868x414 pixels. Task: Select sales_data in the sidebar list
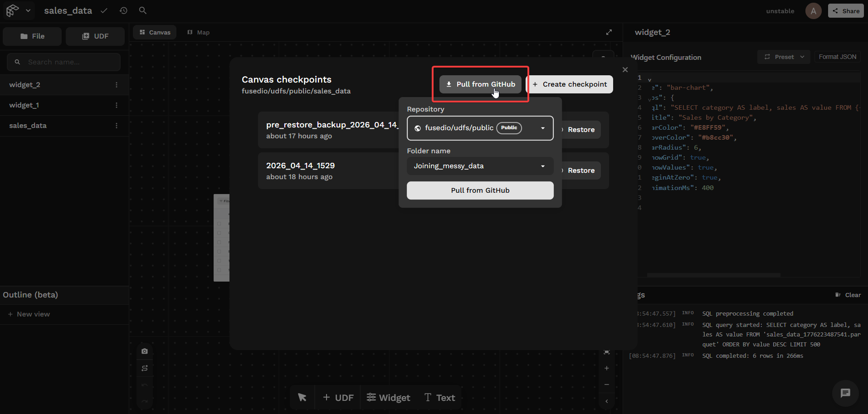pyautogui.click(x=28, y=126)
